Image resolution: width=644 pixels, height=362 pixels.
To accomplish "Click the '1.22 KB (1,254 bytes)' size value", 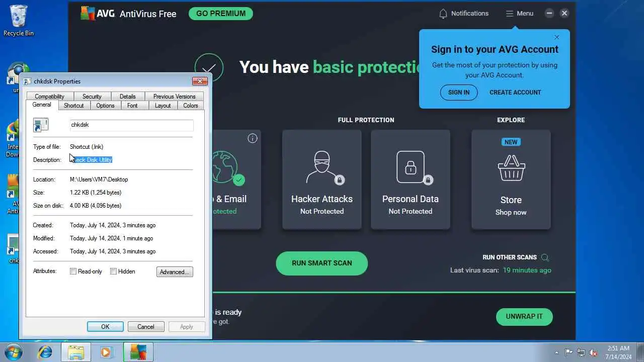I will point(96,193).
